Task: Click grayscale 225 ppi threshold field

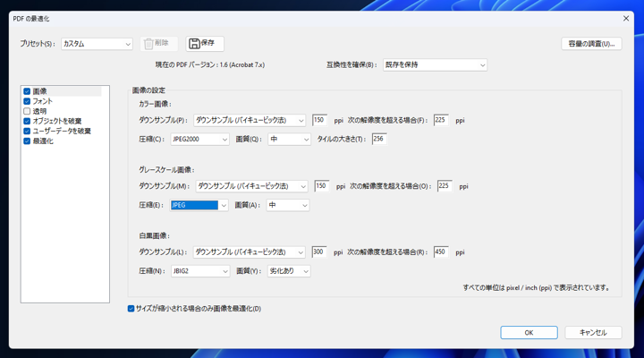Action: pos(445,186)
